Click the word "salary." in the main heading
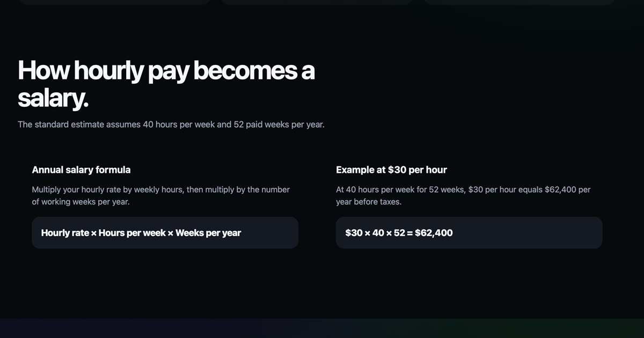This screenshot has width=644, height=338. coord(53,99)
